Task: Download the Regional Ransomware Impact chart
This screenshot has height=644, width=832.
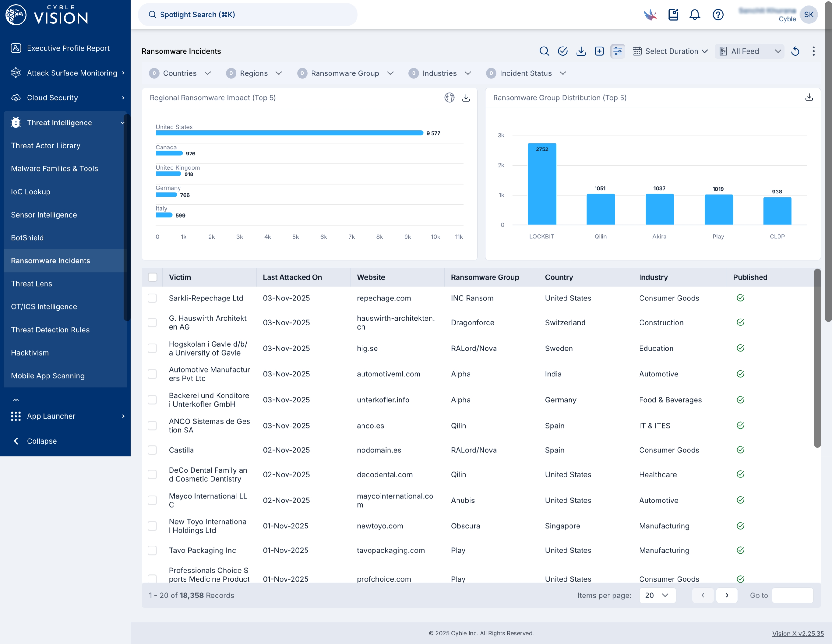Action: [466, 98]
